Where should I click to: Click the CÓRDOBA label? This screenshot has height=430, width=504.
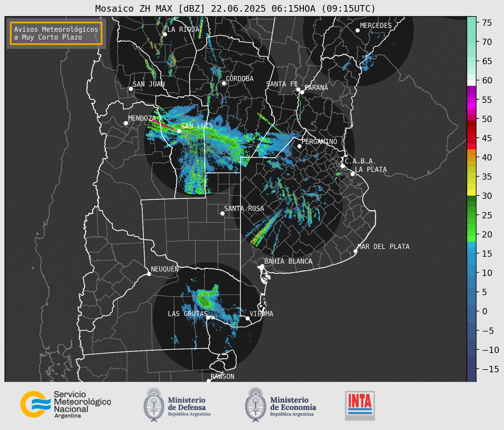240,79
